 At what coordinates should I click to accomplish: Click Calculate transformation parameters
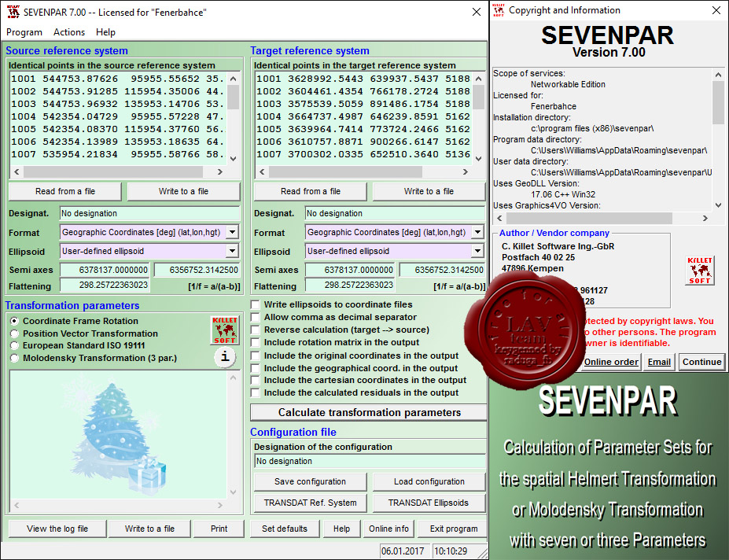pos(369,413)
